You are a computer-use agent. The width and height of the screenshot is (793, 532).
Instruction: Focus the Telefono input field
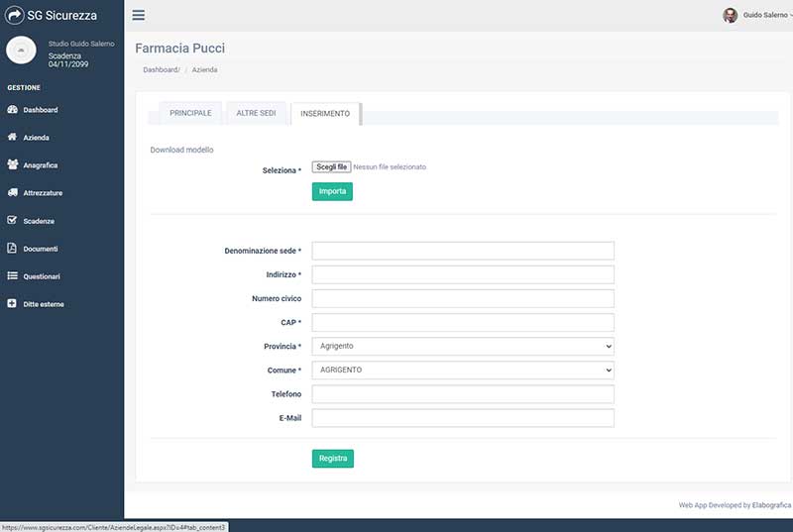pos(463,394)
